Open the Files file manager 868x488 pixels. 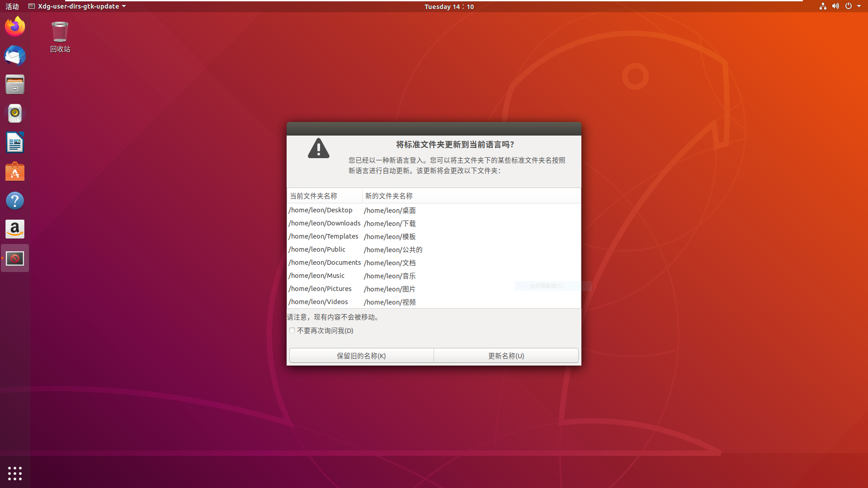(x=15, y=84)
